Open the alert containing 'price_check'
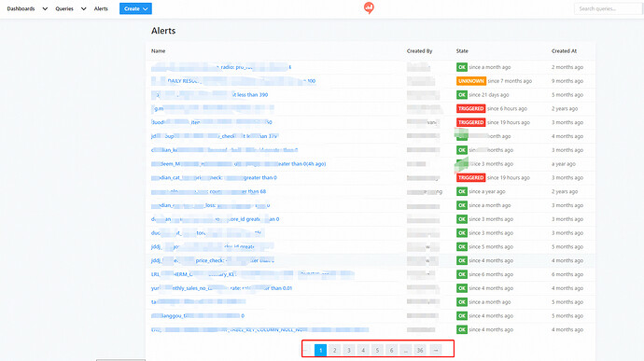 pyautogui.click(x=213, y=260)
